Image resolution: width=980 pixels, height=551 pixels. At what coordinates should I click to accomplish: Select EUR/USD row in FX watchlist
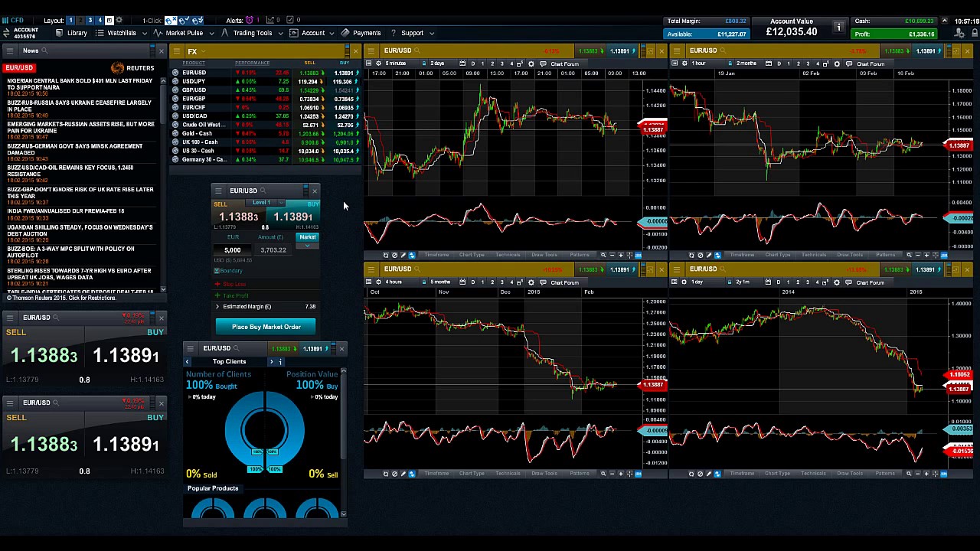pos(264,73)
